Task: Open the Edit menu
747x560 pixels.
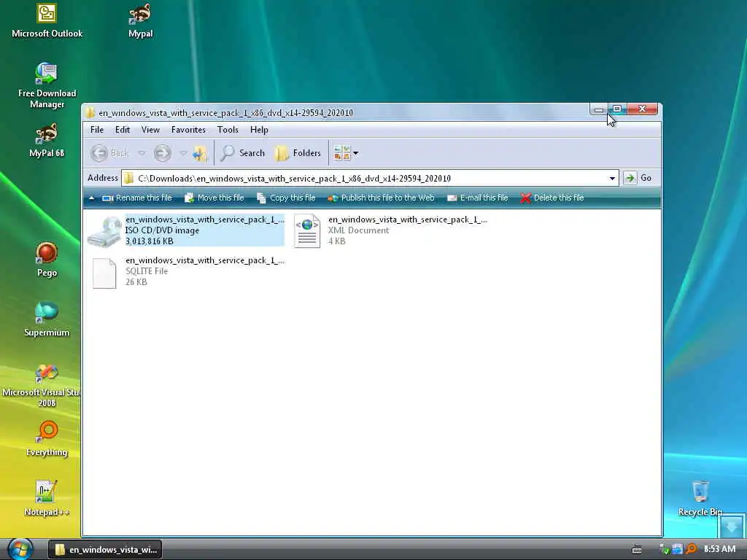Action: [x=123, y=130]
